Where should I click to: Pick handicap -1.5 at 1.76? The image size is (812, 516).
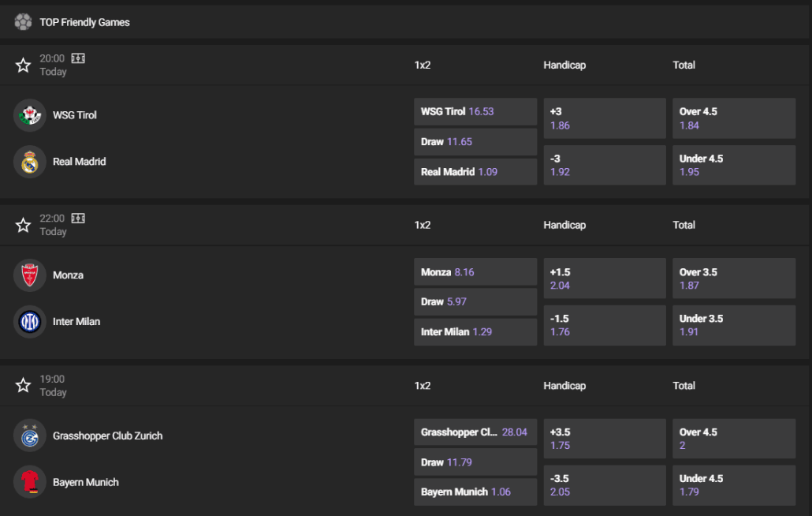coord(605,325)
